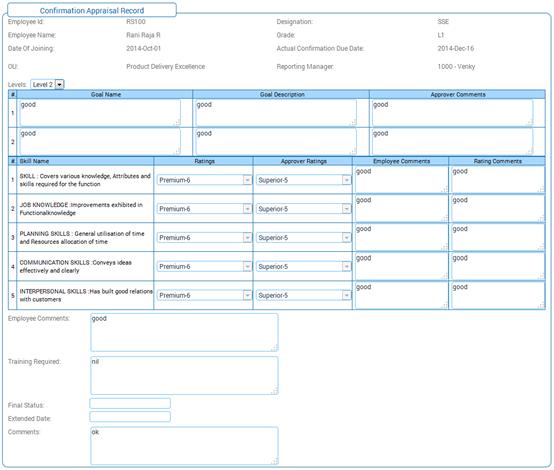Click the overall Employee Comments textarea
The image size is (554, 470).
tap(184, 333)
